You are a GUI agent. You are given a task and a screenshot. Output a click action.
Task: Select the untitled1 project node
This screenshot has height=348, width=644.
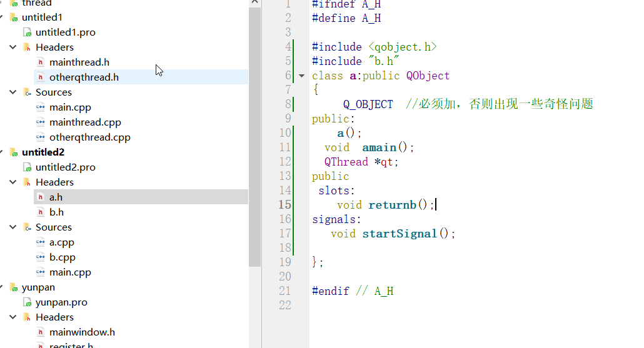pos(42,17)
